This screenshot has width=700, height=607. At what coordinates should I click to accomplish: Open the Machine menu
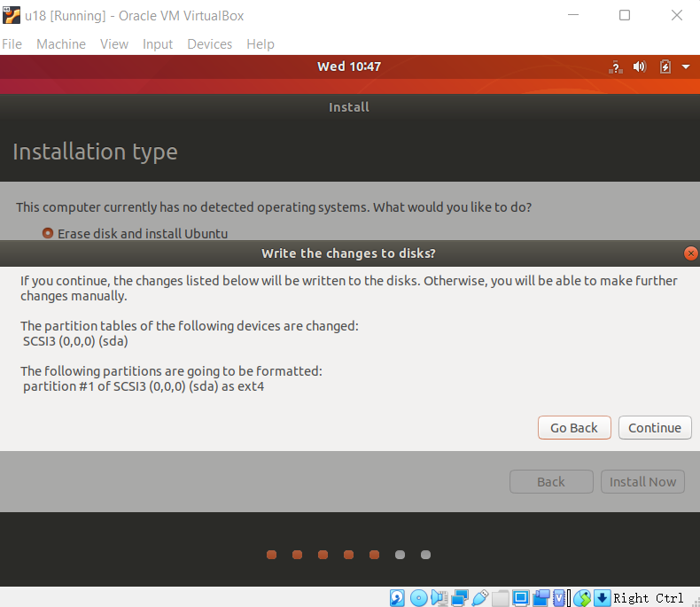point(61,44)
